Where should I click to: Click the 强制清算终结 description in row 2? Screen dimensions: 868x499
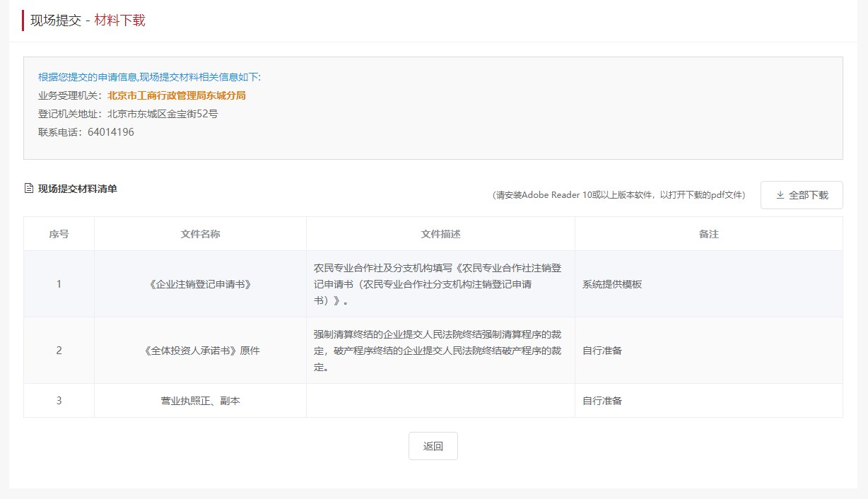click(x=438, y=351)
